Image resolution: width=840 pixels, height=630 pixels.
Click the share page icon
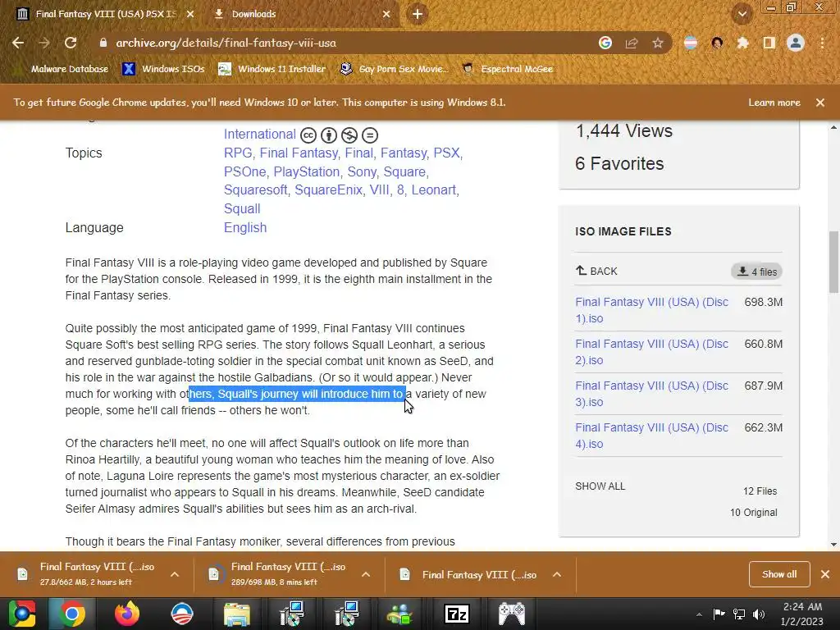click(632, 43)
